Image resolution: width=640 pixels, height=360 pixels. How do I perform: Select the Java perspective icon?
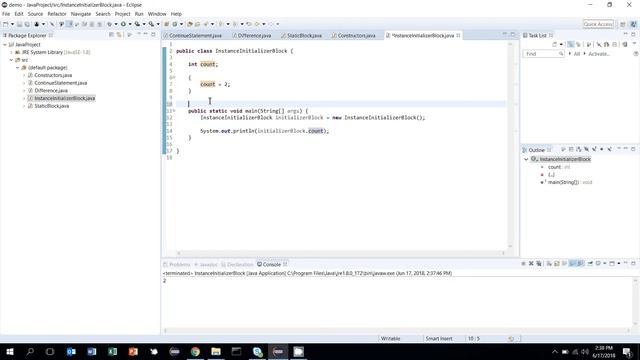[x=633, y=24]
